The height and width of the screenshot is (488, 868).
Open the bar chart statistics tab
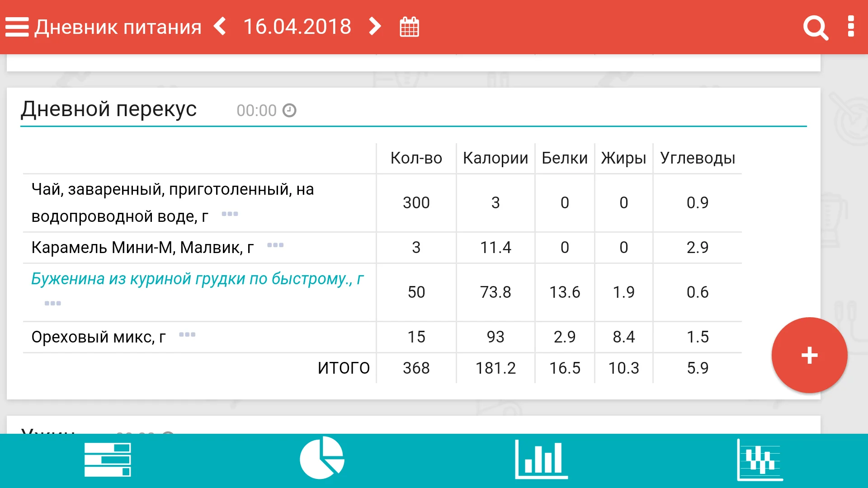pos(541,459)
